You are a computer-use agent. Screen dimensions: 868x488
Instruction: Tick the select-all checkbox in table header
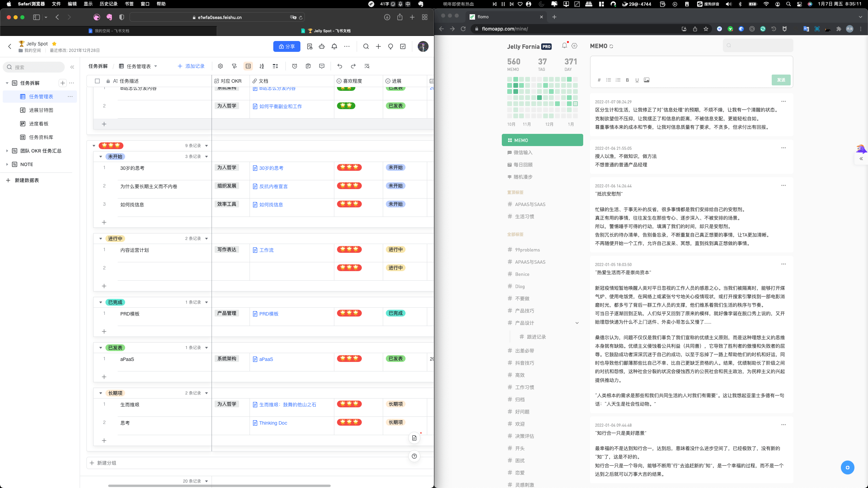coord(97,81)
